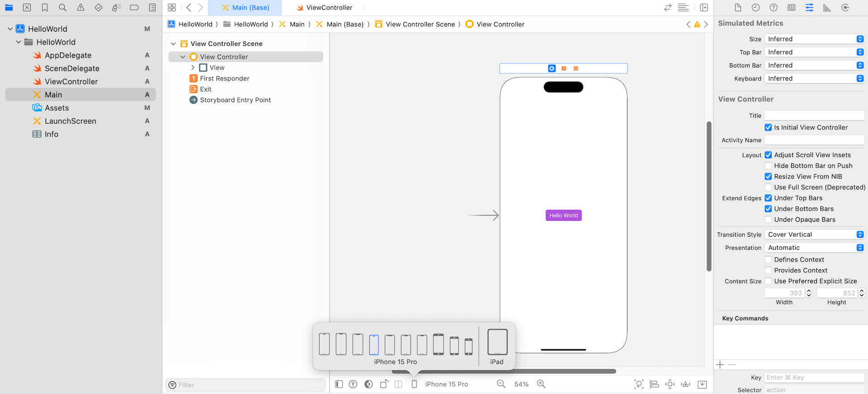Screen dimensions: 868x394
Task: Open the Find navigator magnifier icon
Action: (62, 8)
